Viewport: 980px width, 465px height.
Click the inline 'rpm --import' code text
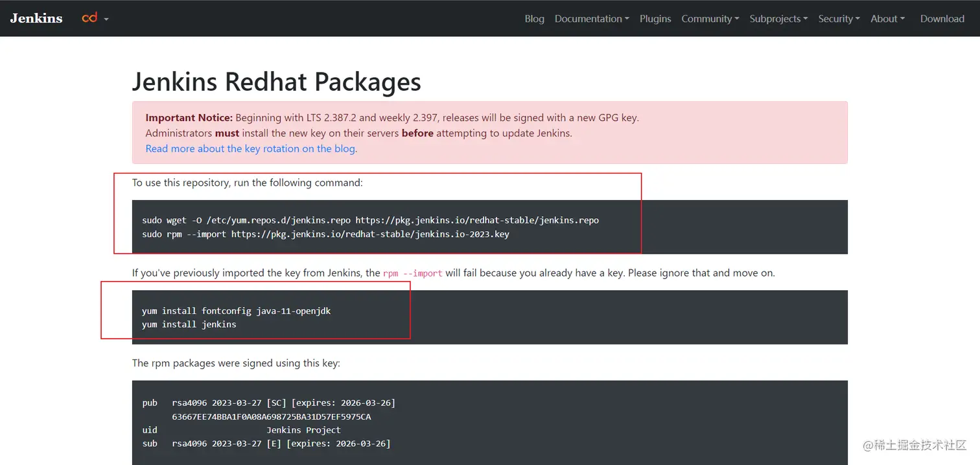tap(413, 273)
